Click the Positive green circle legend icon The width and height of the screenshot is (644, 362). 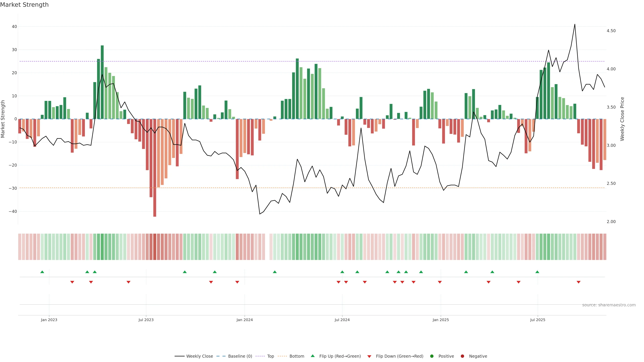tap(432, 356)
